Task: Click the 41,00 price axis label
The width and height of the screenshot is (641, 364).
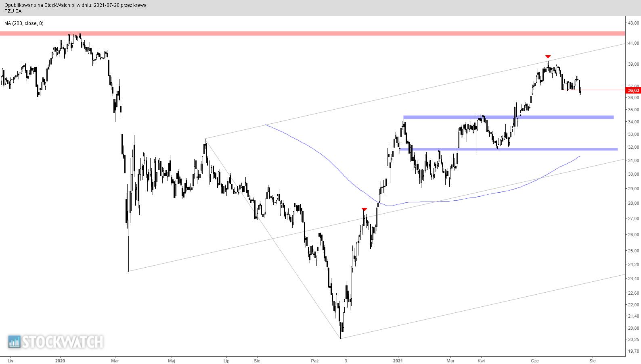Action: pos(633,43)
